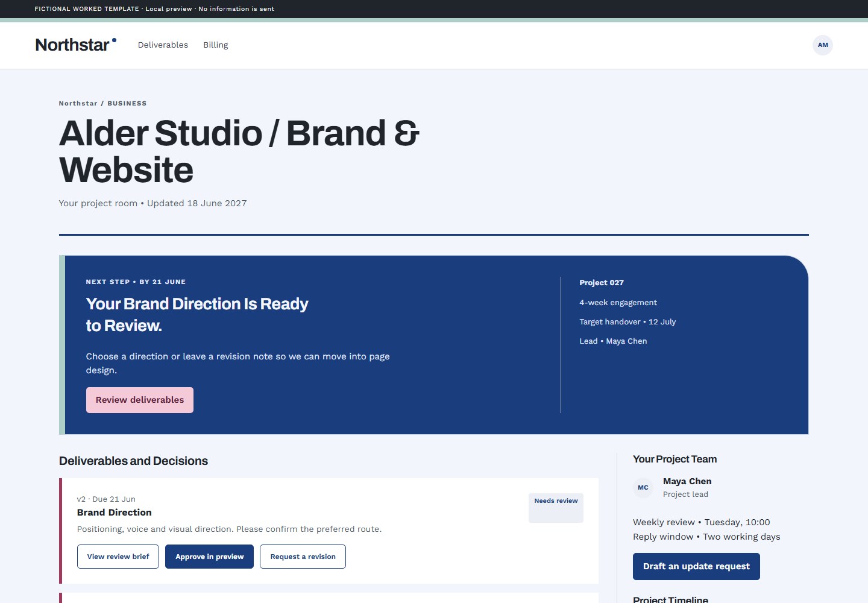Click '4-week engagement' text

[x=618, y=302]
